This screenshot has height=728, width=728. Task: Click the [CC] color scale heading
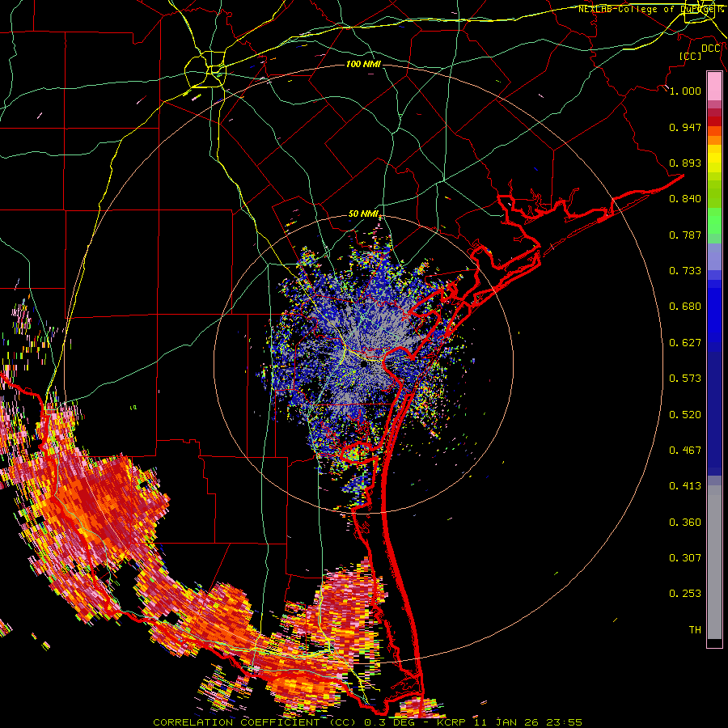pyautogui.click(x=690, y=56)
